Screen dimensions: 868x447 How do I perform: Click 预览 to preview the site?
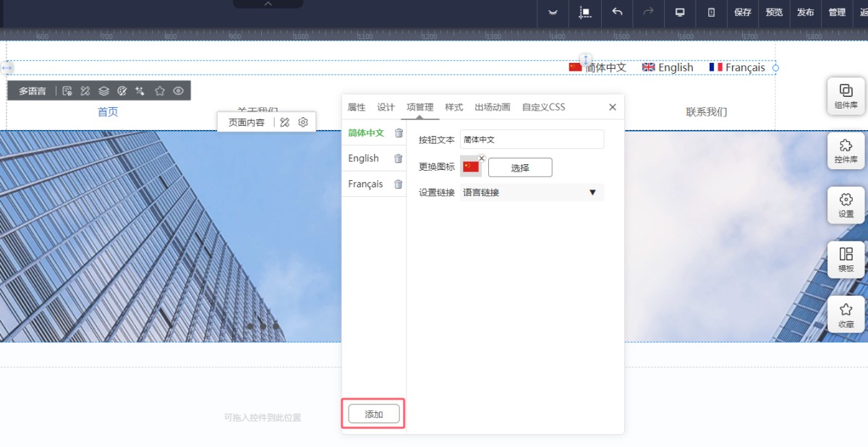774,12
